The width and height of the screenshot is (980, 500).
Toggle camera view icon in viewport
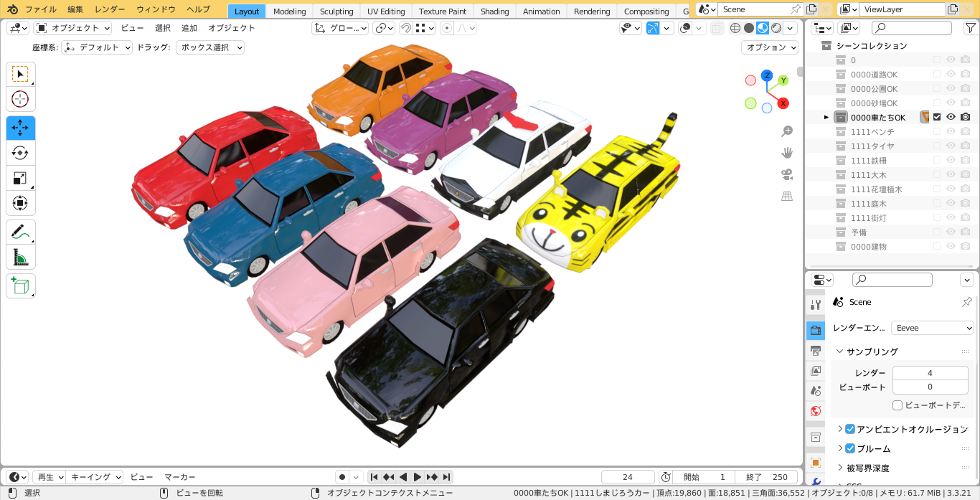787,174
